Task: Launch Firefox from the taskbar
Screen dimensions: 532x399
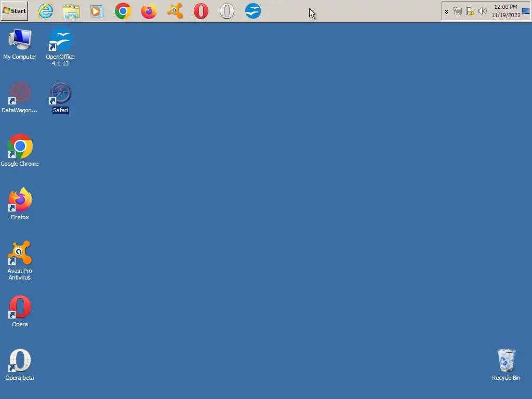Action: pyautogui.click(x=149, y=11)
